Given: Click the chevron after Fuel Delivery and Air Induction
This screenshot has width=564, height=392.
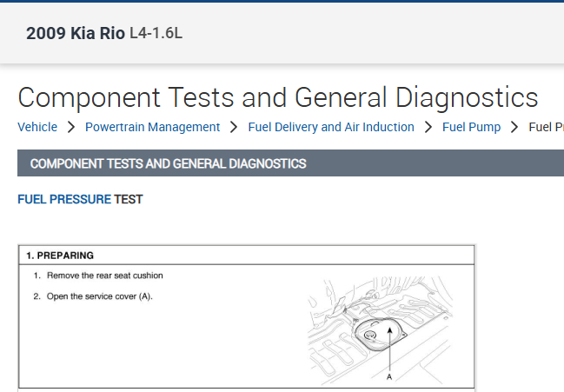Looking at the screenshot, I should click(x=428, y=127).
